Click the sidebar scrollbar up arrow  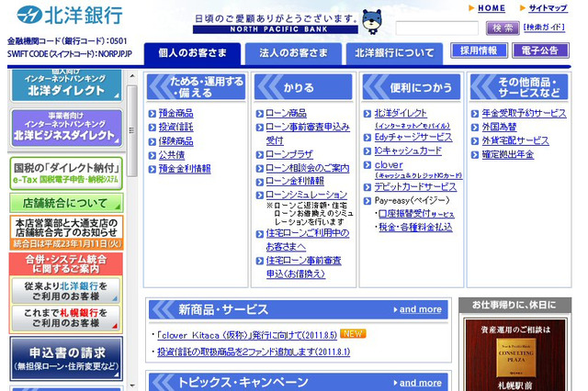pos(132,76)
